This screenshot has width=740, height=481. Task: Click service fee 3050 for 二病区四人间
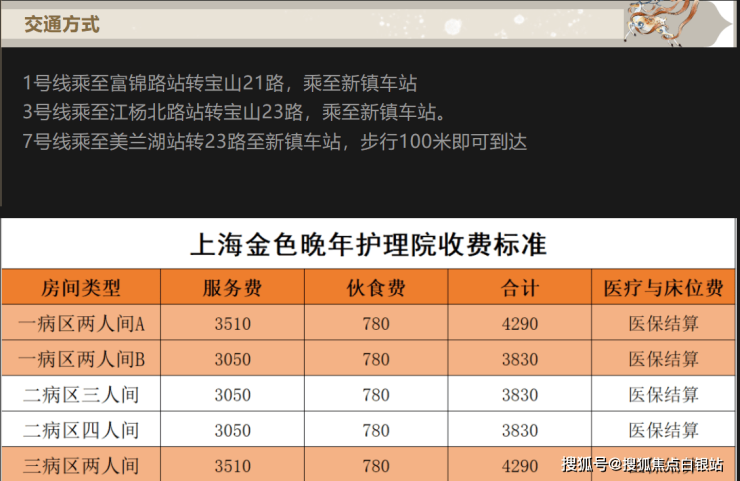click(233, 430)
